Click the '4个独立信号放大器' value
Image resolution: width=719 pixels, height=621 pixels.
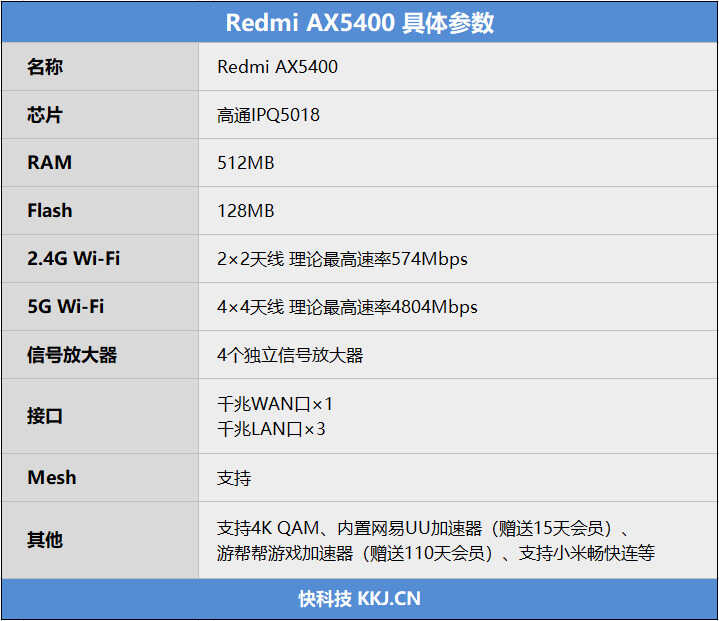point(290,355)
